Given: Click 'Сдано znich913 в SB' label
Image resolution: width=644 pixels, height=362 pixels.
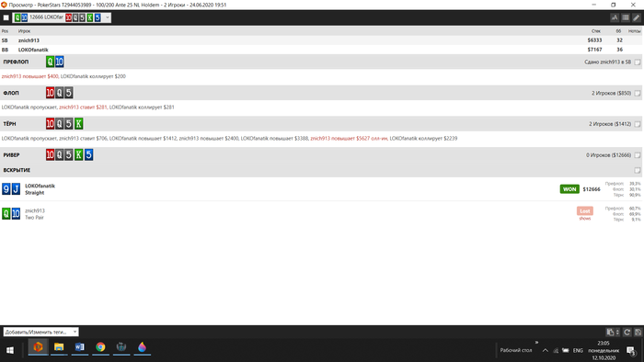Looking at the screenshot, I should [x=608, y=62].
